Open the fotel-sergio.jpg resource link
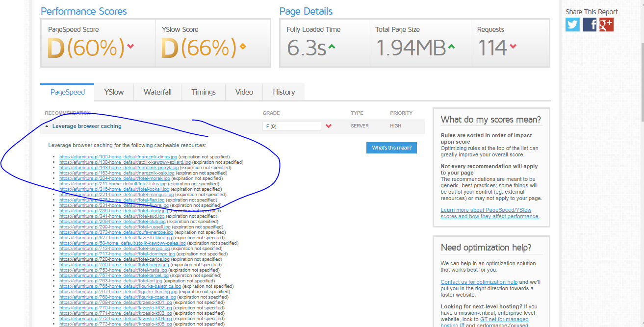This screenshot has height=327, width=644. (x=115, y=249)
